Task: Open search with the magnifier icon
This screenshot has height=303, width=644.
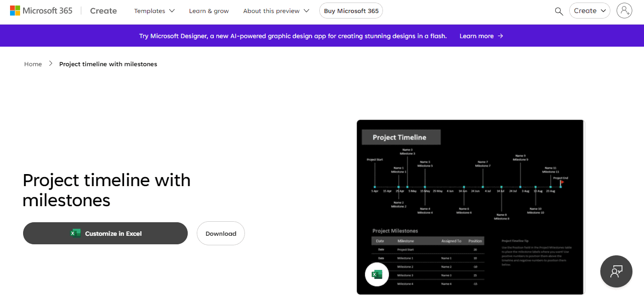Action: [x=559, y=11]
